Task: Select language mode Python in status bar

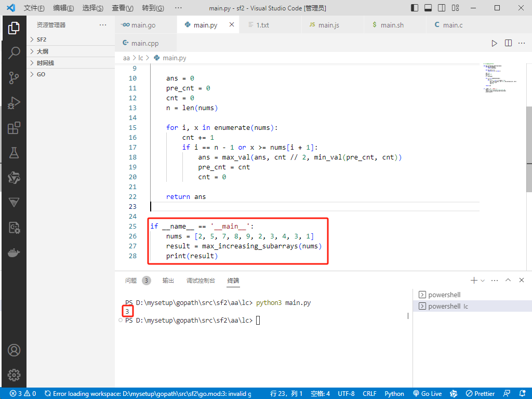Action: coord(394,393)
